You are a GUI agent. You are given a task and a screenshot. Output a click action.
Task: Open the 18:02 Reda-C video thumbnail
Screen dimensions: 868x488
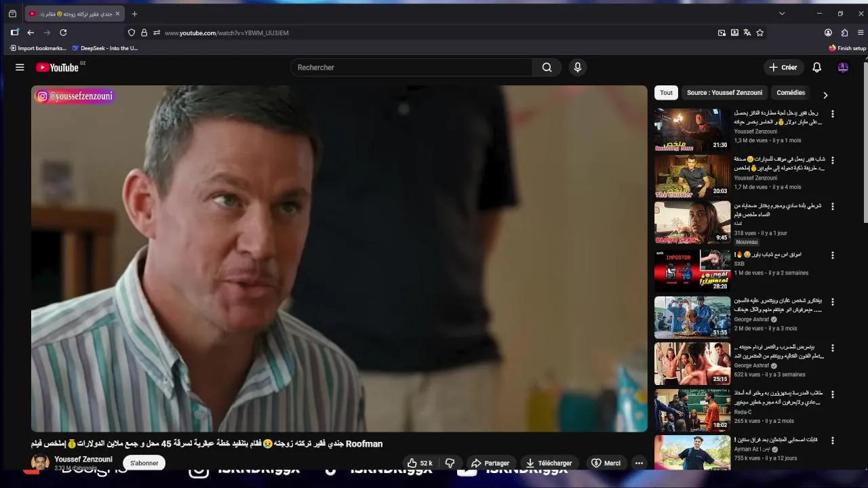[692, 409]
